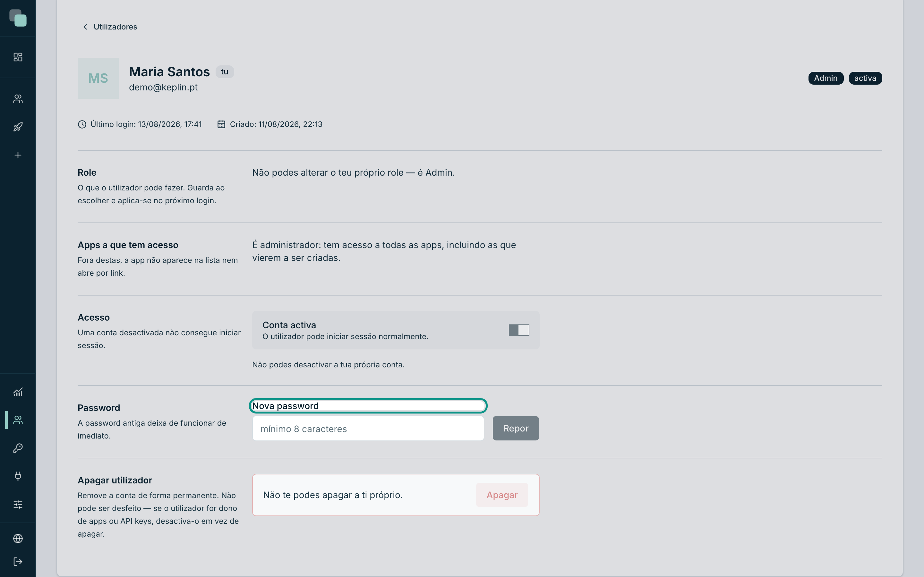Open the upper people icon in sidebar

coord(18,99)
